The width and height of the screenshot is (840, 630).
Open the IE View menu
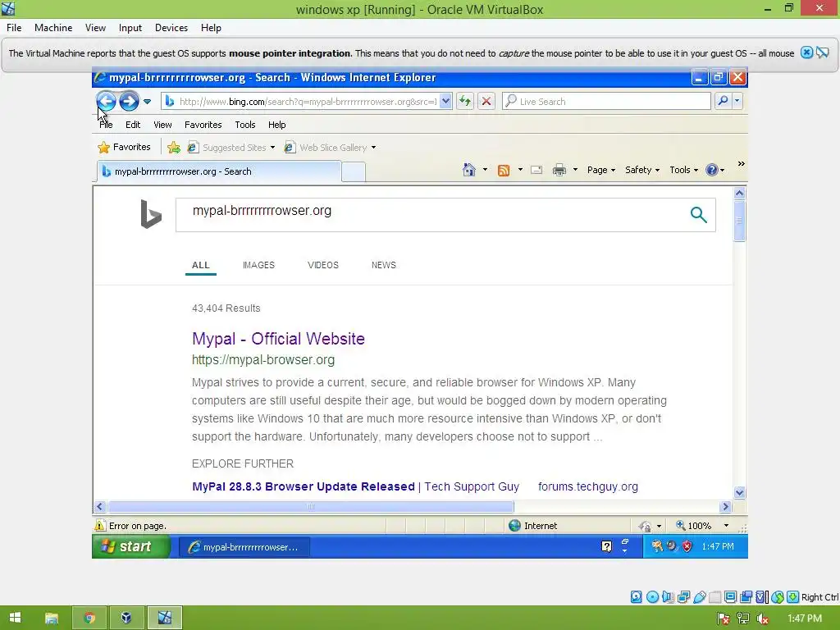pyautogui.click(x=163, y=125)
